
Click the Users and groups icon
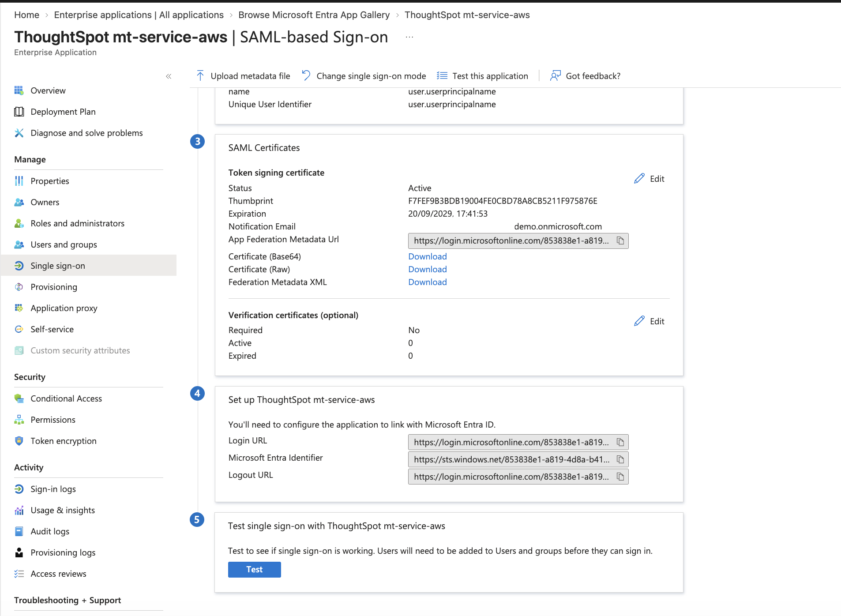[19, 244]
